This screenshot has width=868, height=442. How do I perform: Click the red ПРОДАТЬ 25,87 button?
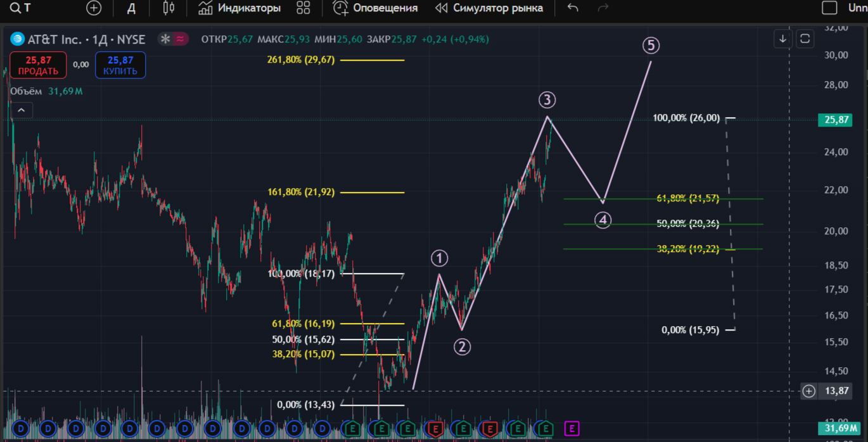38,65
